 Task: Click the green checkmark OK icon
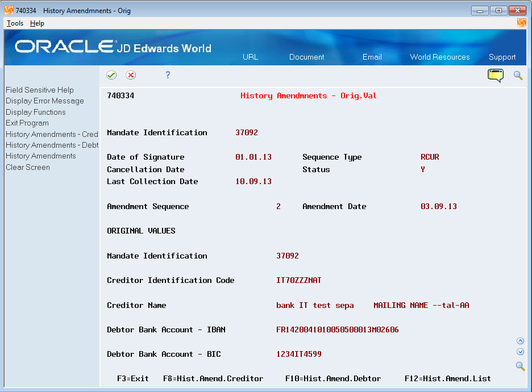coord(111,75)
